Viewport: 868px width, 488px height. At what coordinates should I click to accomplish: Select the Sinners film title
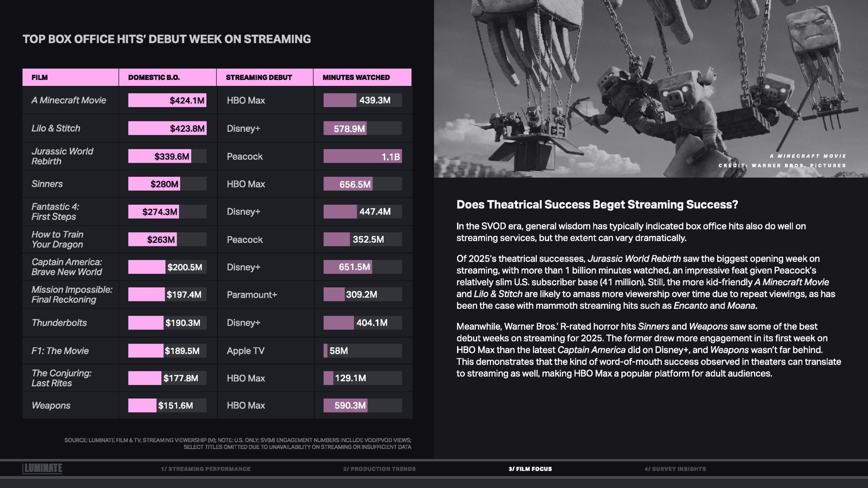coord(47,184)
